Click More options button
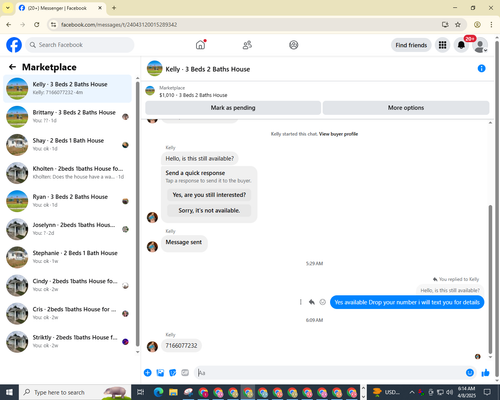This screenshot has height=400, width=500. 406,108
